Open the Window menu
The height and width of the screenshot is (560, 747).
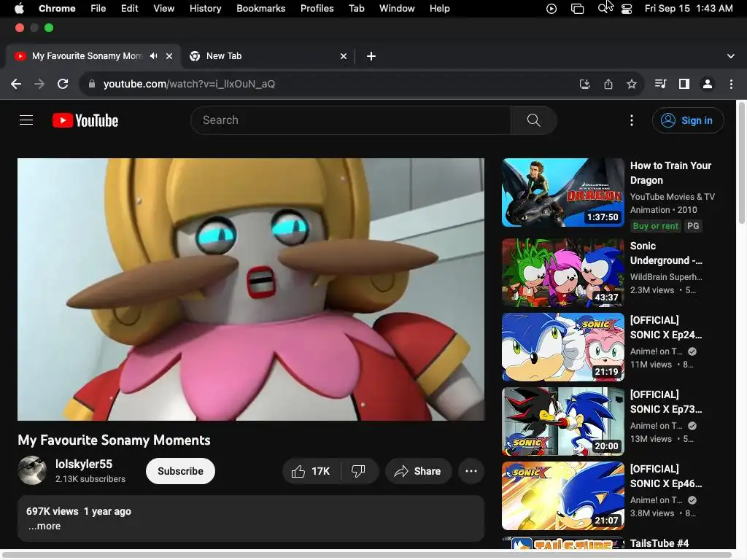(397, 9)
